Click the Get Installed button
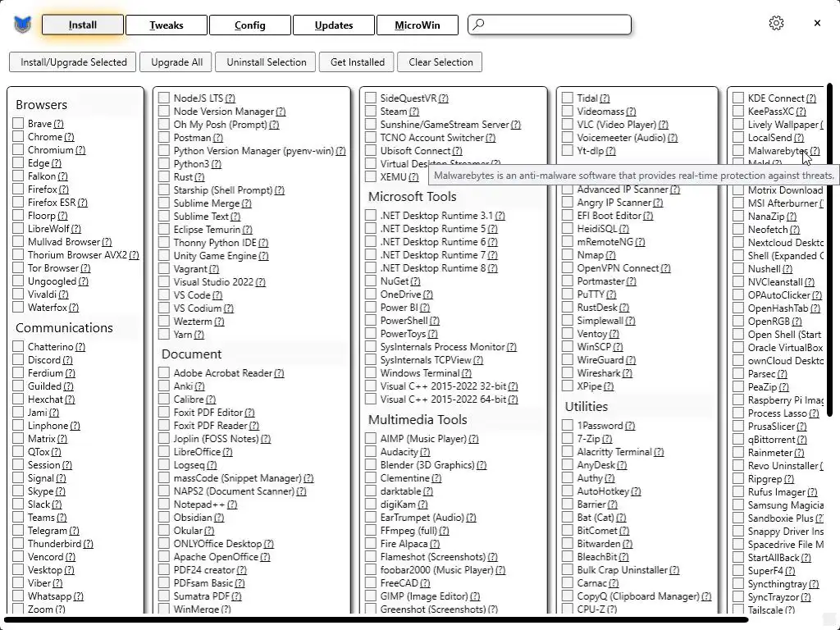Image resolution: width=840 pixels, height=630 pixels. (358, 62)
